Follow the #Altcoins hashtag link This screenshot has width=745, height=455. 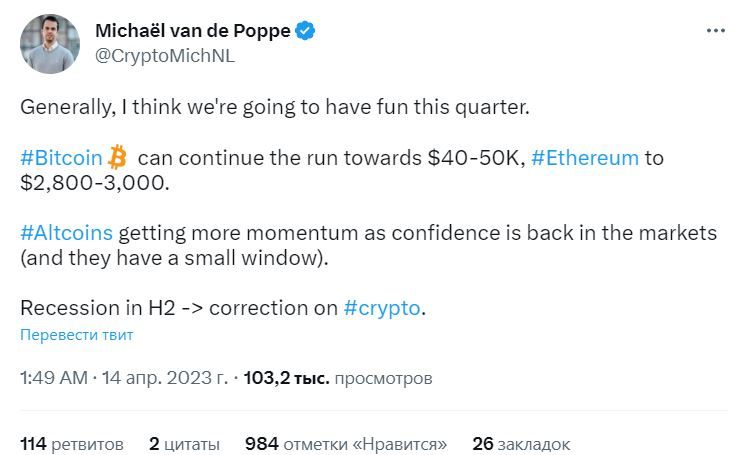66,233
